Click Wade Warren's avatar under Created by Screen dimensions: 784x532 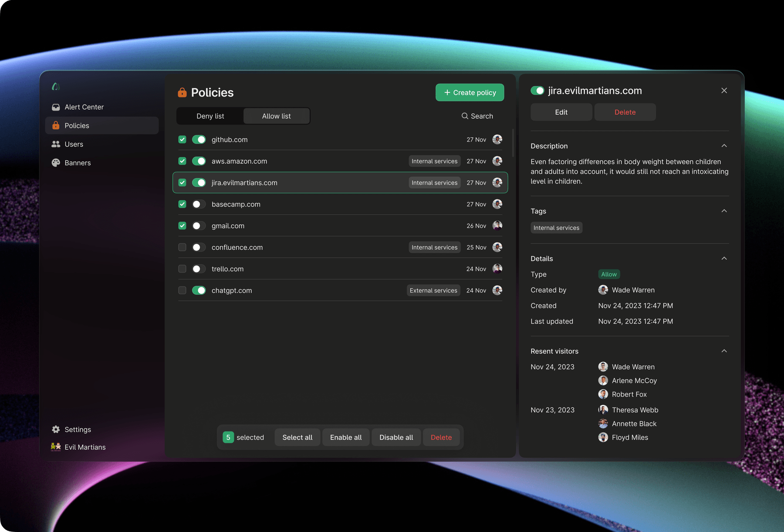point(603,290)
